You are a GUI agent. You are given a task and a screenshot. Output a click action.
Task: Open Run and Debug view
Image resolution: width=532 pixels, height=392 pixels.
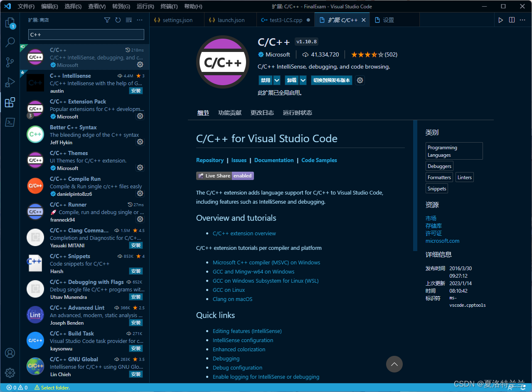click(x=10, y=82)
